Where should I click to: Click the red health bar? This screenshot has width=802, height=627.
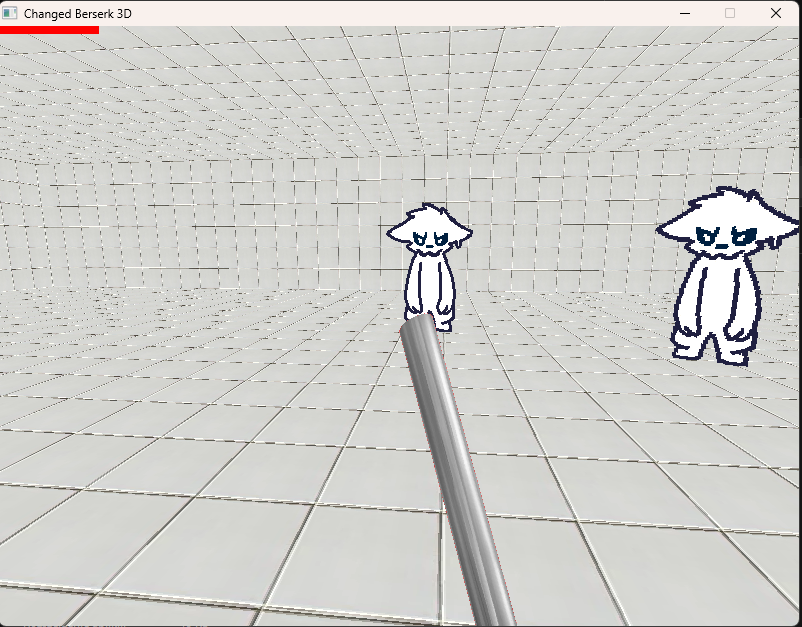click(x=49, y=30)
